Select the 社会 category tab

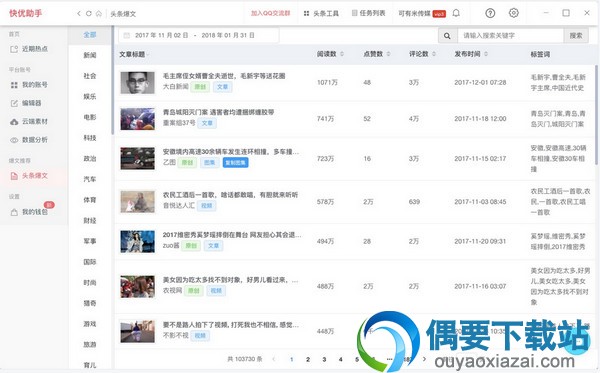[x=90, y=76]
